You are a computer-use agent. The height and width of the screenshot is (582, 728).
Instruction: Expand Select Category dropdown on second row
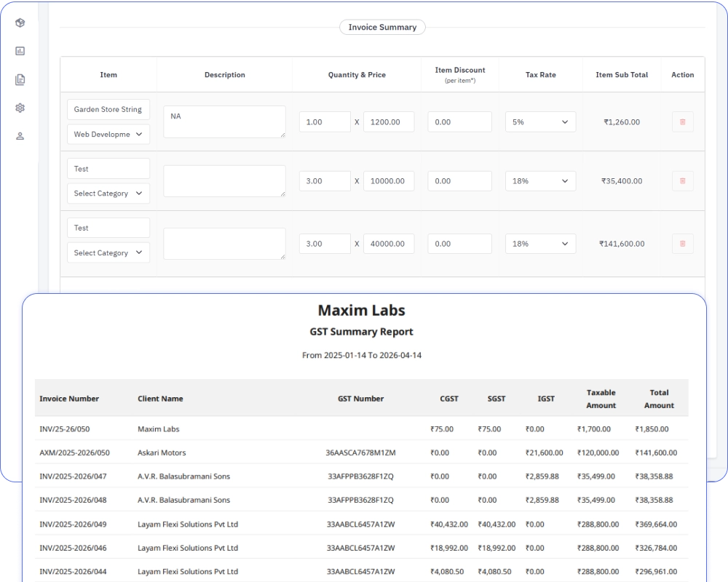108,193
